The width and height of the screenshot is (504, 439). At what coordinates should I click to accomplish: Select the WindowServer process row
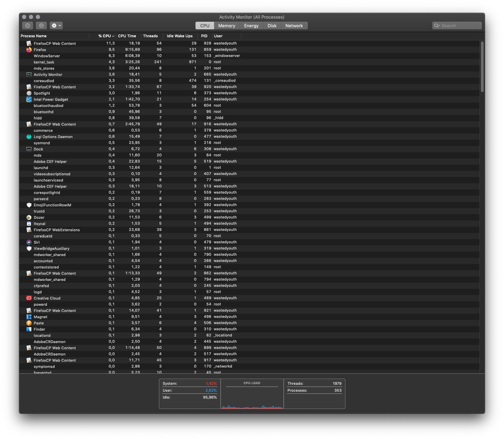(x=249, y=56)
